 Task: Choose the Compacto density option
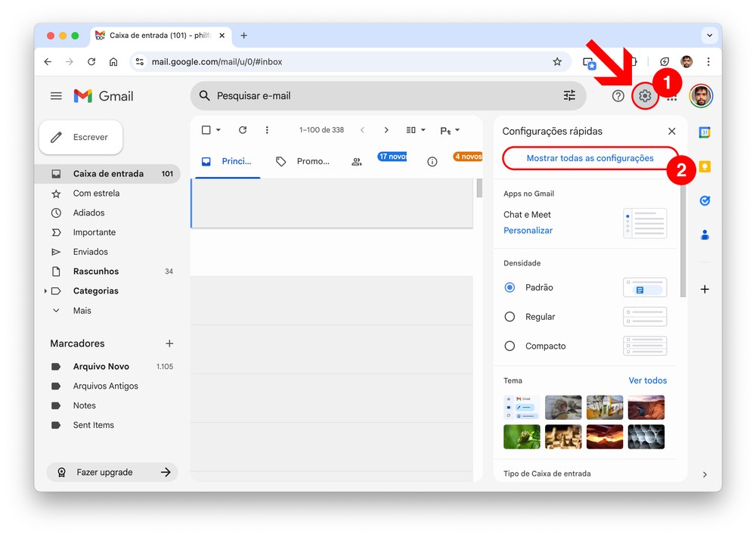coord(510,346)
